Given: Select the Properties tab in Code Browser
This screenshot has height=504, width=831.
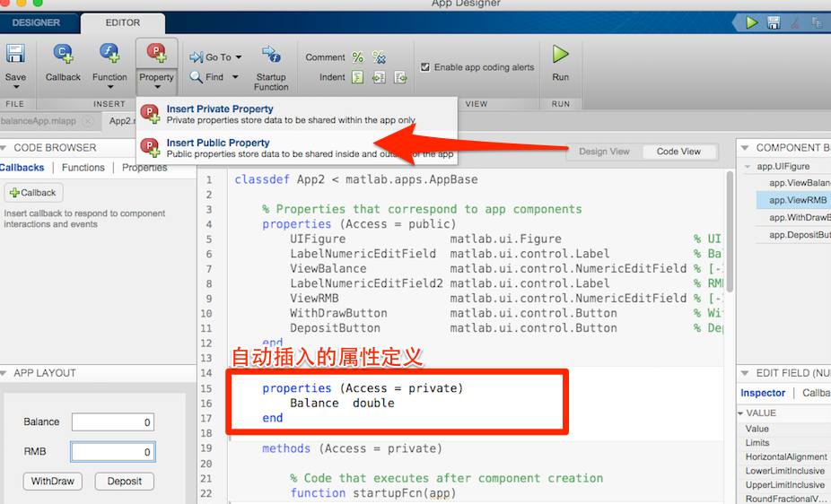Looking at the screenshot, I should click(144, 168).
